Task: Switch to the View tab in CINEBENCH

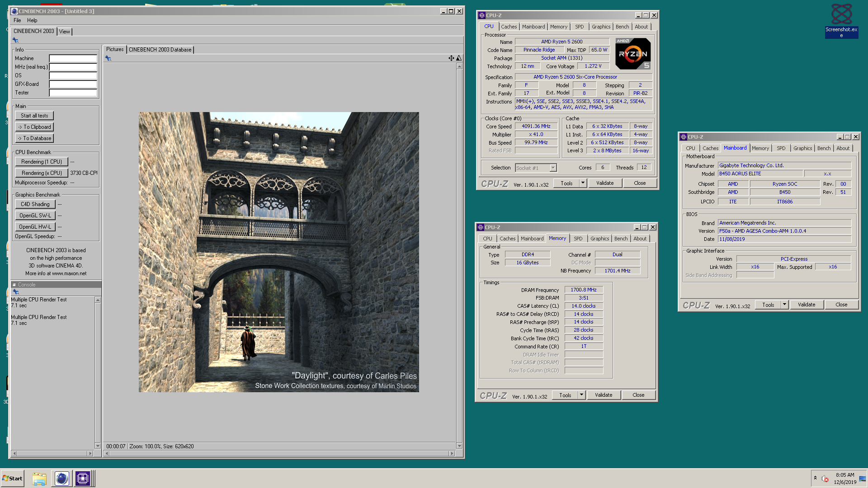Action: pos(65,32)
